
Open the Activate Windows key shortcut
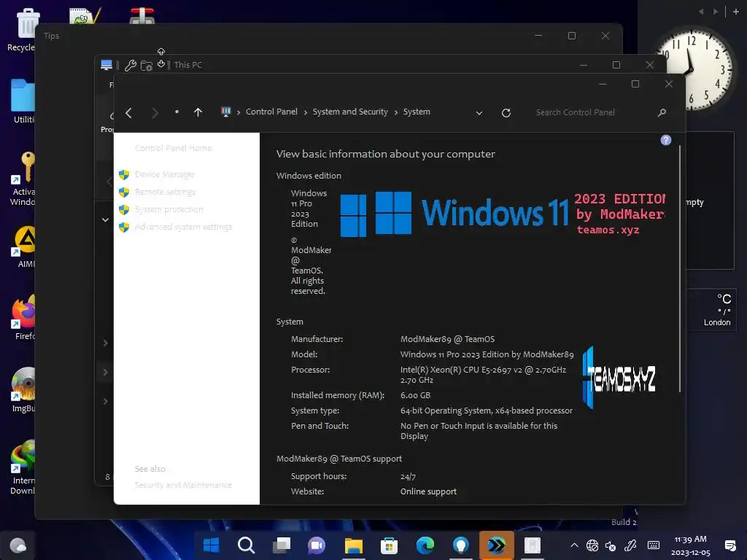[x=23, y=179]
